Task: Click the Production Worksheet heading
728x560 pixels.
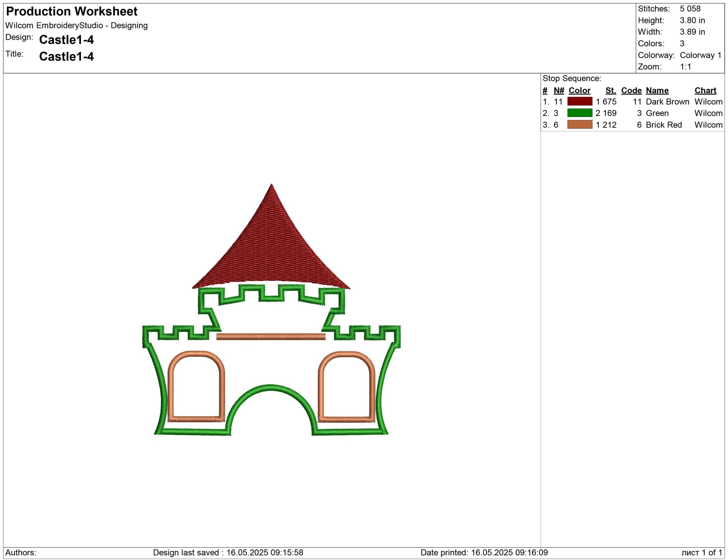Action: (x=72, y=11)
